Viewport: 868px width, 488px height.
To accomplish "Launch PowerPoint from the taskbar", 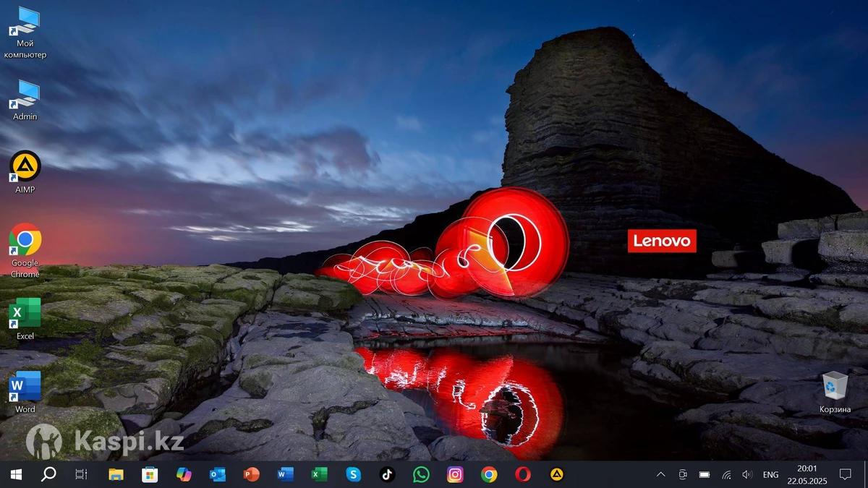I will click(251, 474).
